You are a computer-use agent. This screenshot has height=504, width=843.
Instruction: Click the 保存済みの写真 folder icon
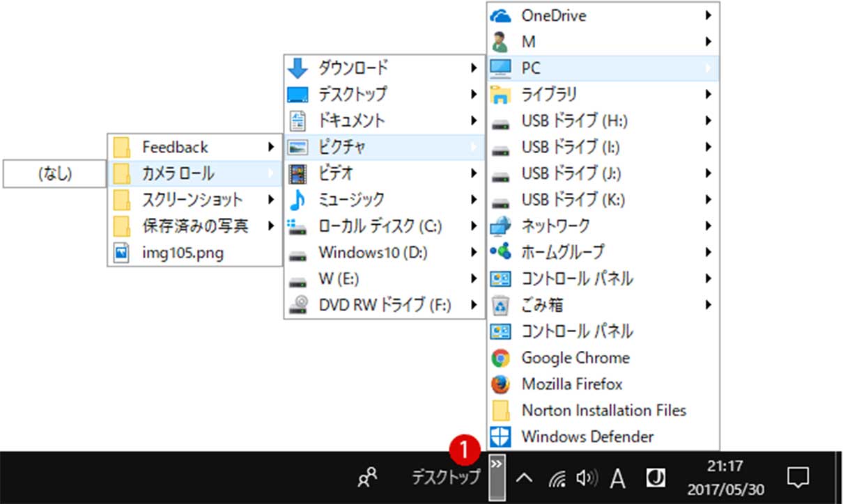tap(122, 226)
